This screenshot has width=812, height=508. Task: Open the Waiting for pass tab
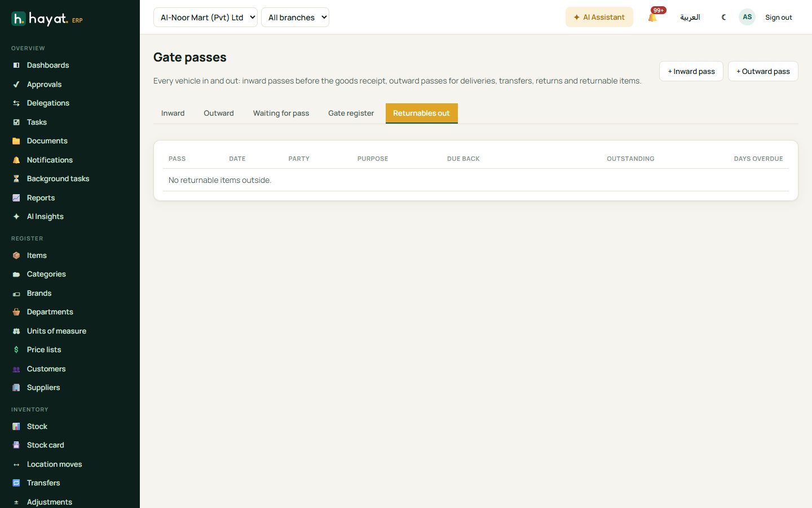pyautogui.click(x=281, y=113)
